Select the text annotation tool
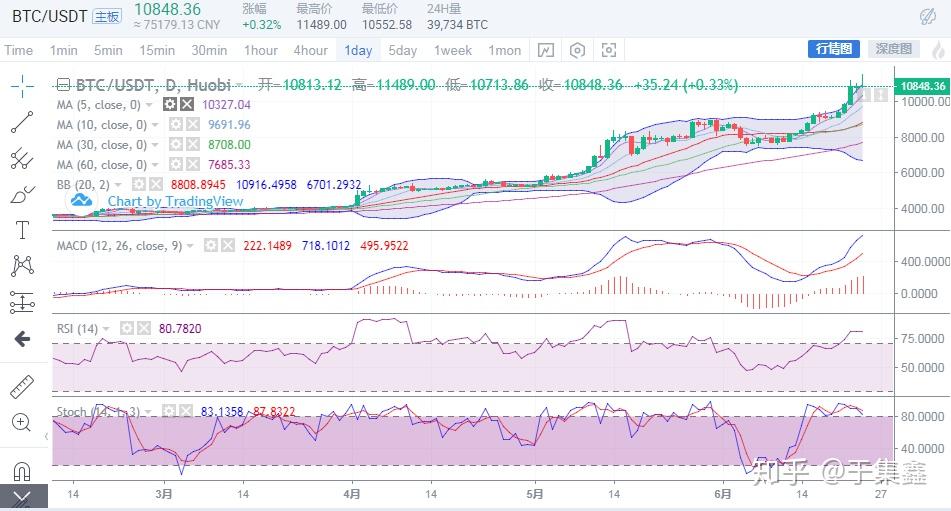The height and width of the screenshot is (511, 951). pos(22,230)
